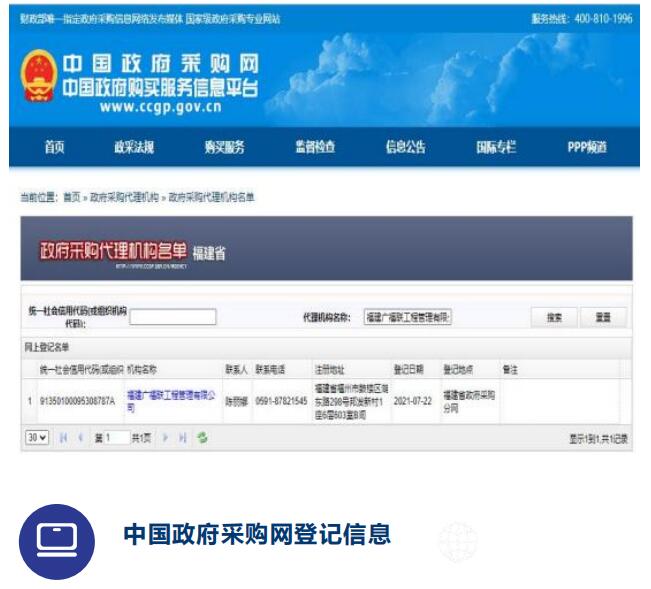
Task: Select registration place cell 福建省政府采购分网
Action: click(470, 401)
